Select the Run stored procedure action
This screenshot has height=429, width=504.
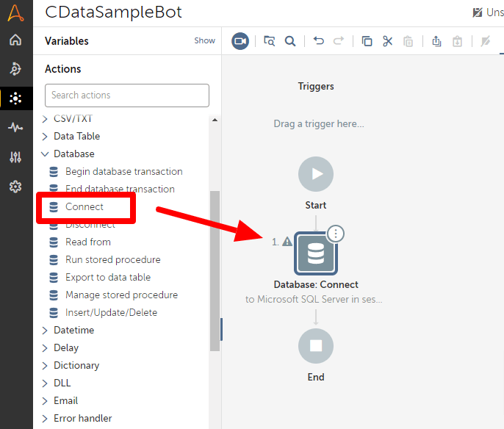tap(112, 259)
